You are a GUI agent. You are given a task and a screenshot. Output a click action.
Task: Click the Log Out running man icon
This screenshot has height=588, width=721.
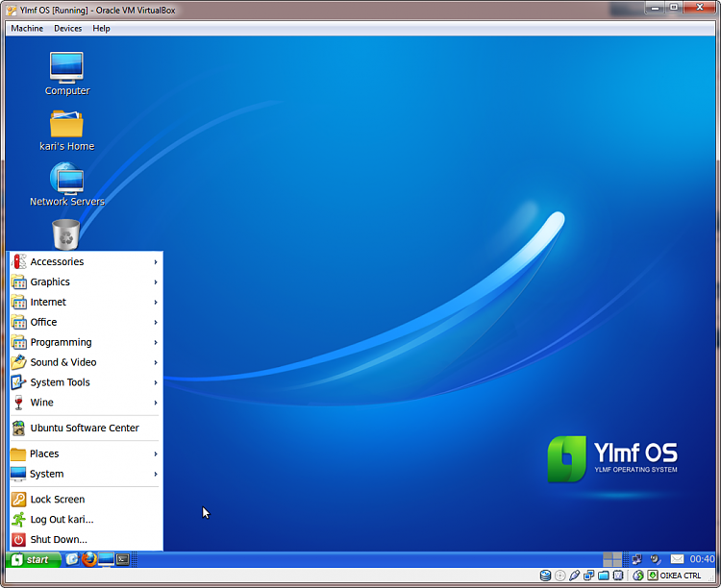coord(18,520)
